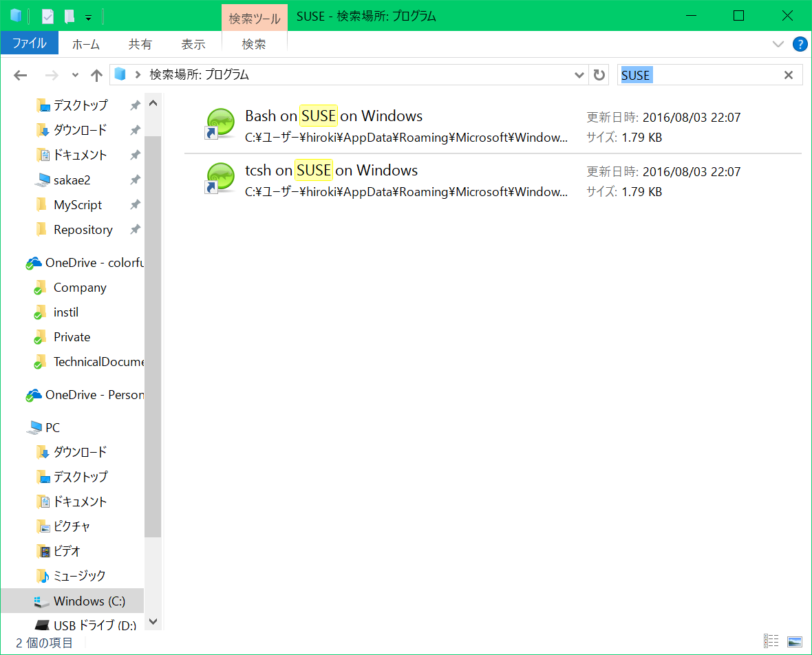This screenshot has height=655, width=812.
Task: Open the ファイル menu tab
Action: click(30, 43)
